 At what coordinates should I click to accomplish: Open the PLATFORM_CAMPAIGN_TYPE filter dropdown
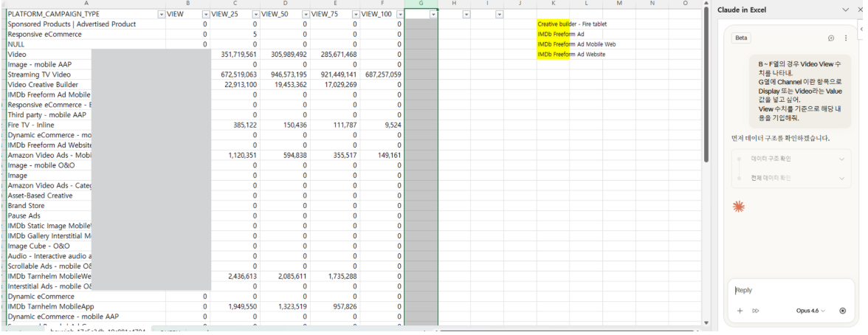coord(161,15)
